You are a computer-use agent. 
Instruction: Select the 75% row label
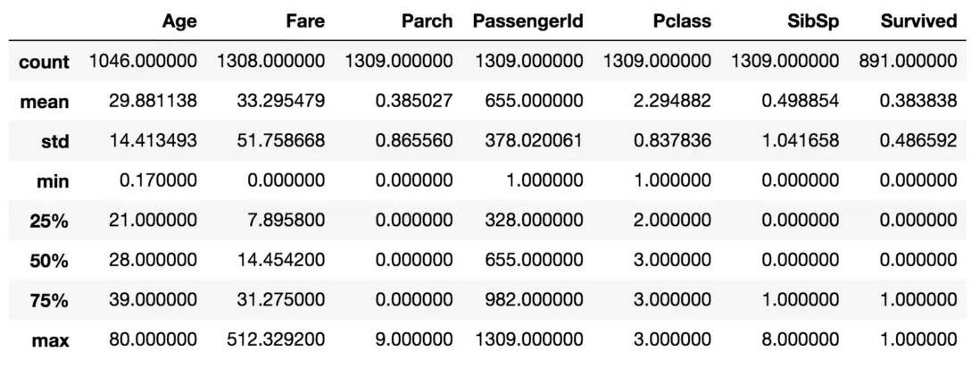(49, 301)
